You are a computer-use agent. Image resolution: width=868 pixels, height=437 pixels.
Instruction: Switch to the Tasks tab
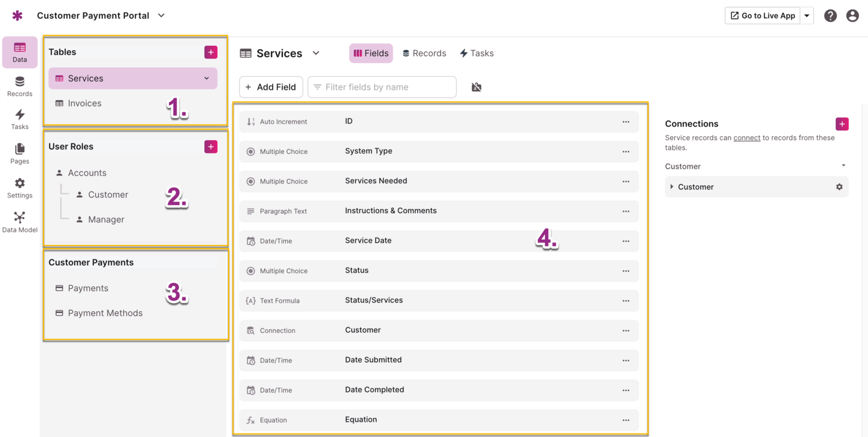pyautogui.click(x=477, y=53)
